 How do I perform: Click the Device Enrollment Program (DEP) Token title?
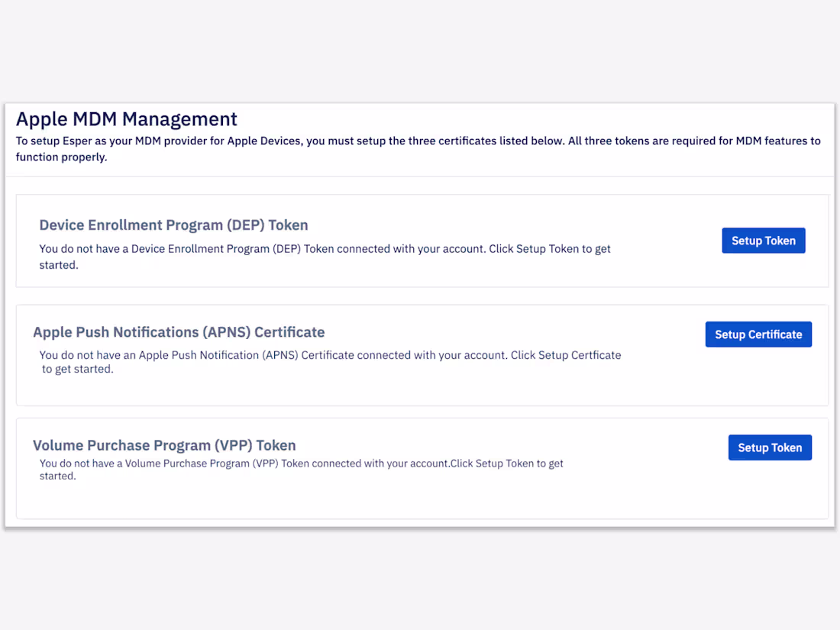[173, 225]
